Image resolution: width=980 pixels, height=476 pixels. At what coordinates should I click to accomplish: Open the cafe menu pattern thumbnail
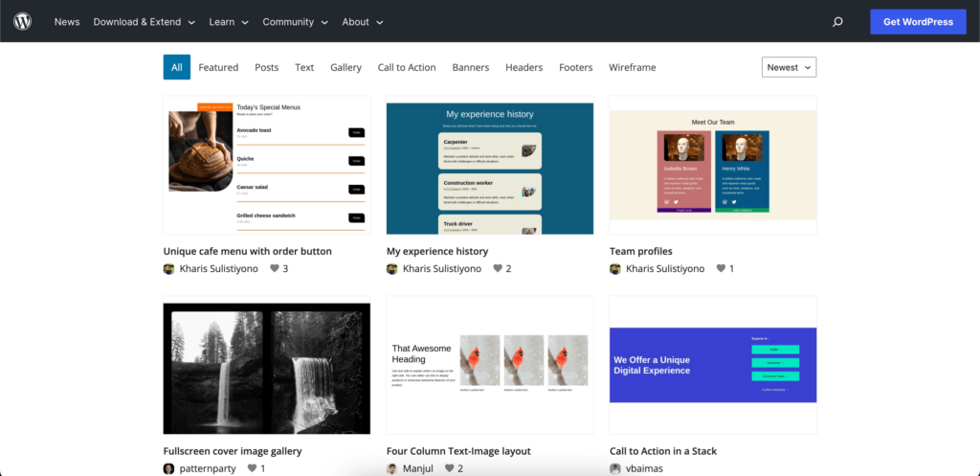[x=267, y=165]
